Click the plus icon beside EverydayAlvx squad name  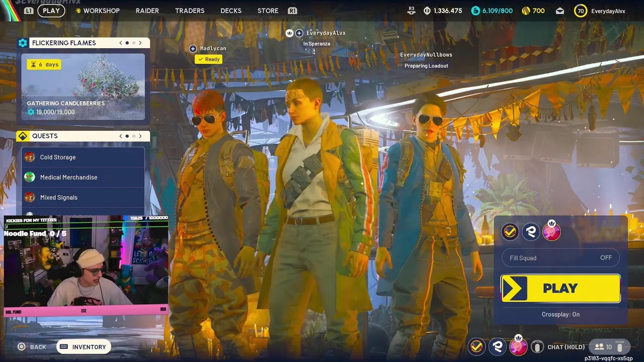(299, 33)
